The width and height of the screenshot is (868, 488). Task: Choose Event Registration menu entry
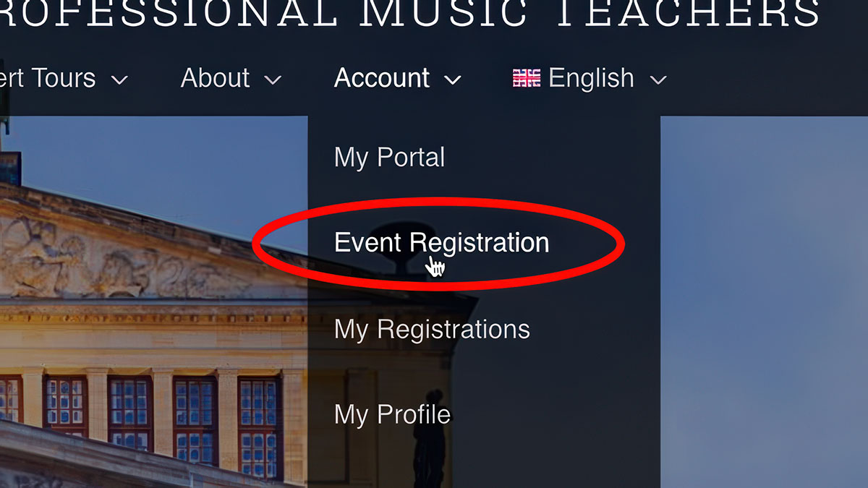click(441, 243)
